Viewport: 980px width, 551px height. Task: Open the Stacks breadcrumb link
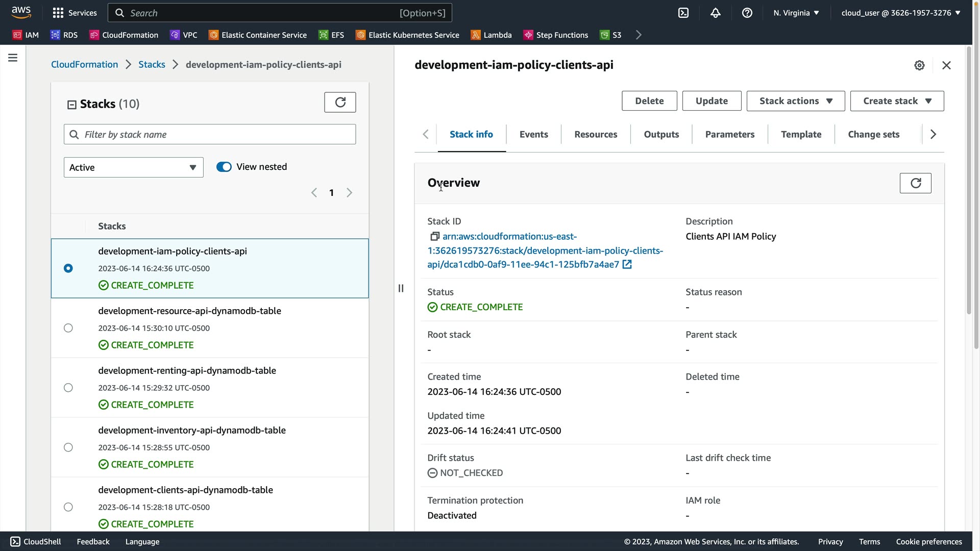pyautogui.click(x=152, y=64)
